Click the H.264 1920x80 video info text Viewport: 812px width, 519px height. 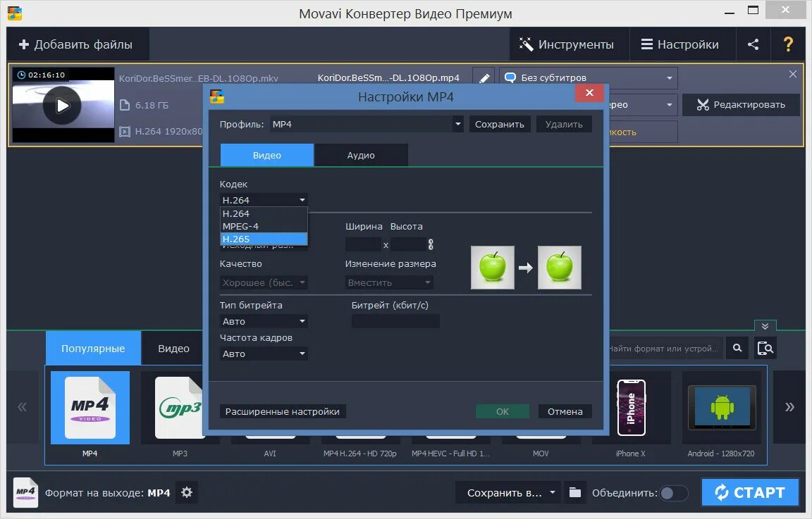pyautogui.click(x=168, y=132)
